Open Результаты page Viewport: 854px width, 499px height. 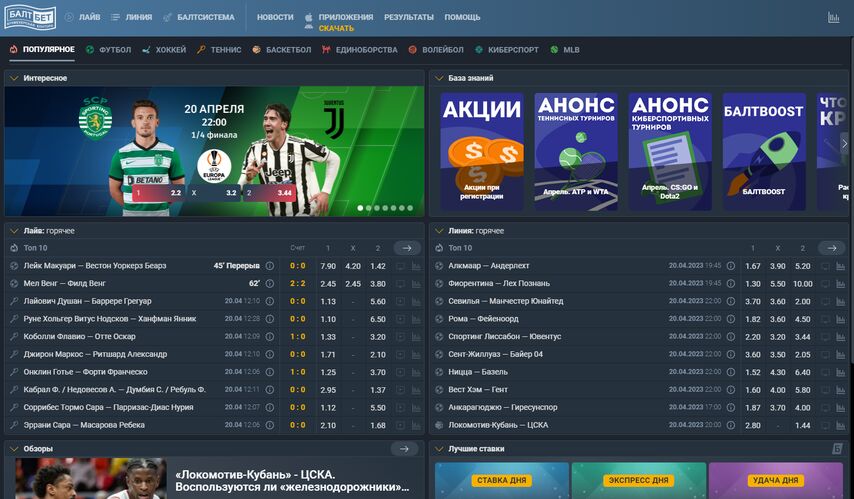409,17
